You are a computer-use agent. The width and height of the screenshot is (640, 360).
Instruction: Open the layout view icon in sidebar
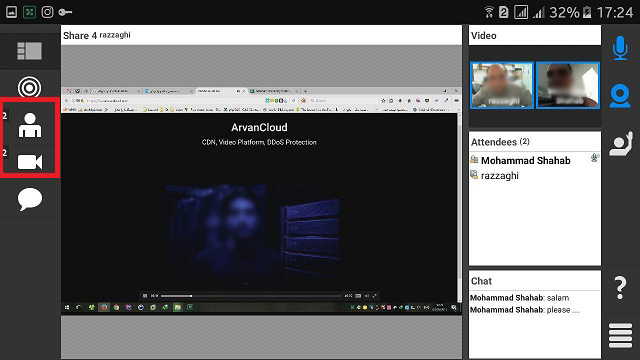pyautogui.click(x=29, y=51)
